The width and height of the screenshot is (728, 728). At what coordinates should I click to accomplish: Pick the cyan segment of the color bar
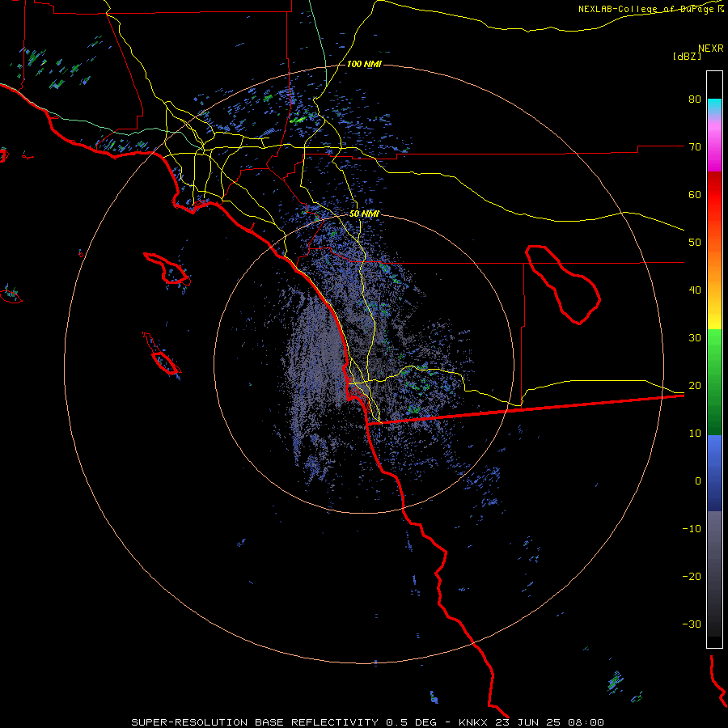(x=714, y=107)
